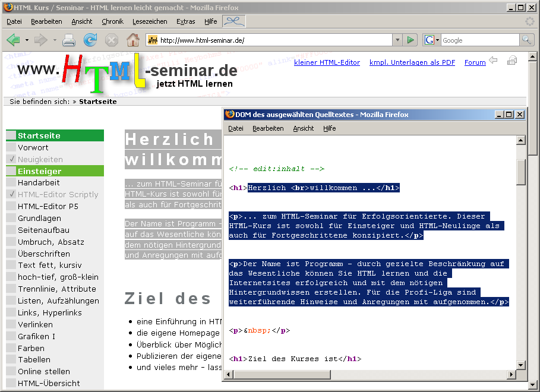Open the Lesezeichen menu
This screenshot has height=392, width=540.
[x=150, y=21]
